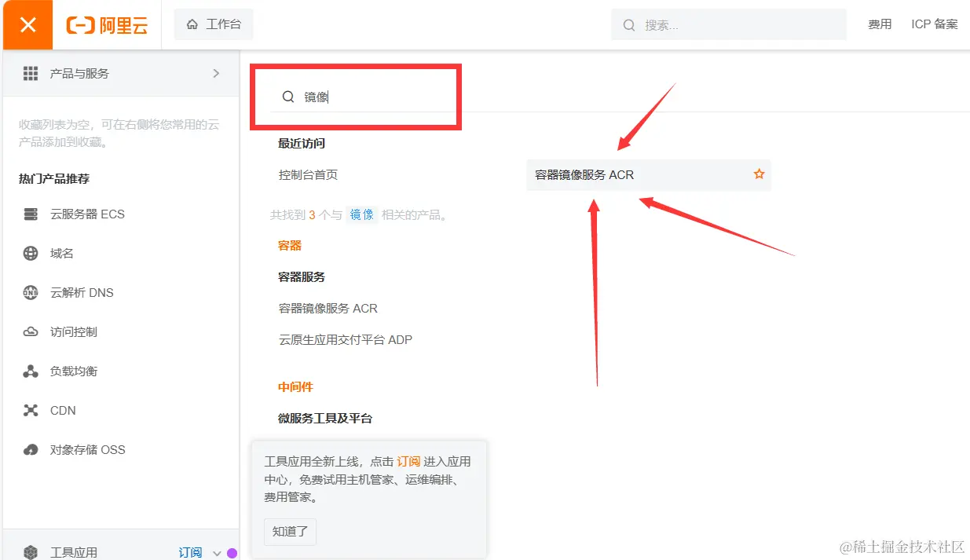Open 负载均衡
Viewport: 970px width, 560px height.
point(74,371)
